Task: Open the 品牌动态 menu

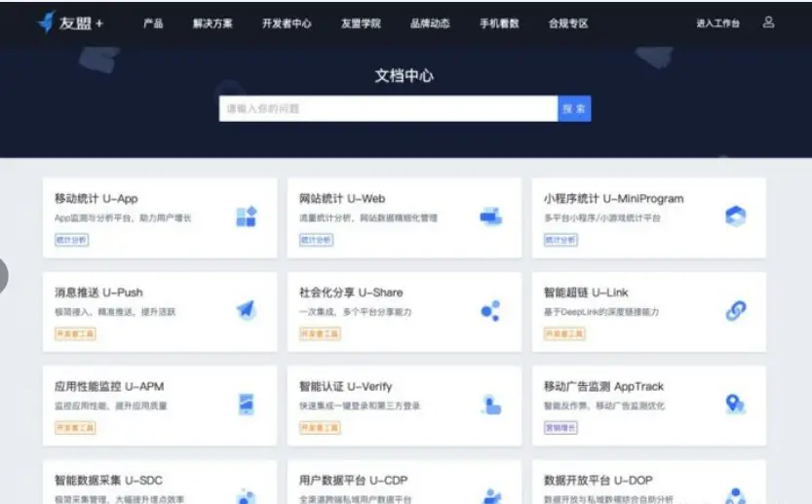Action: pyautogui.click(x=430, y=23)
